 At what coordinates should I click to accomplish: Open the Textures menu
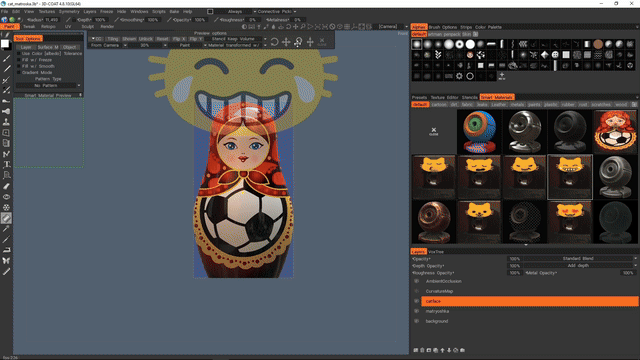(x=47, y=11)
